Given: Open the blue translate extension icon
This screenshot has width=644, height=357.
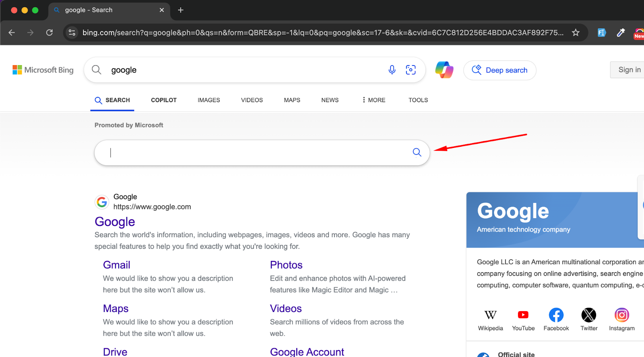Looking at the screenshot, I should click(601, 33).
